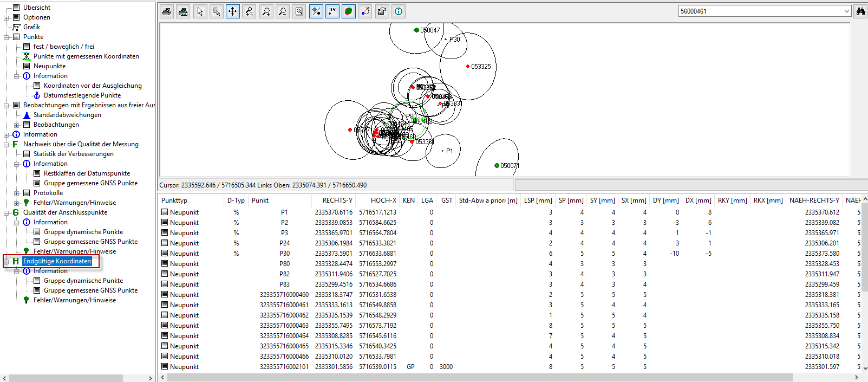Image resolution: width=868 pixels, height=382 pixels.
Task: Click the zoom out magnifier icon
Action: pos(282,11)
